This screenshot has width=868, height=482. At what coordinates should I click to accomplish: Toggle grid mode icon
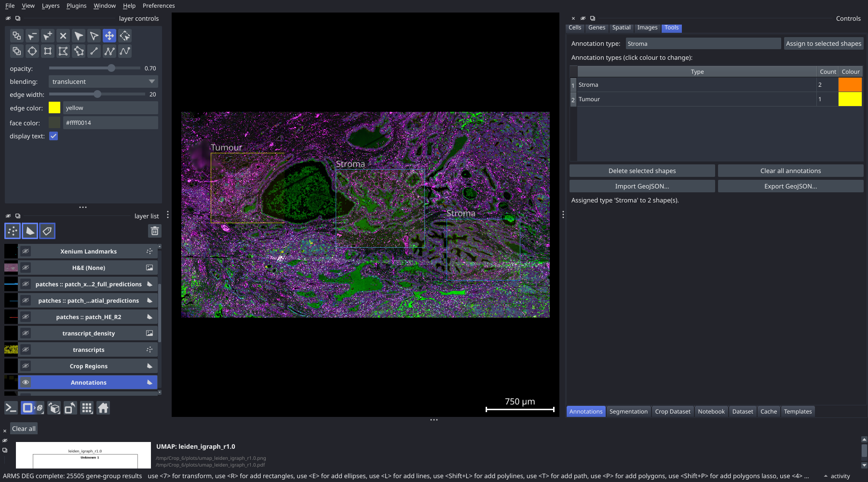87,408
